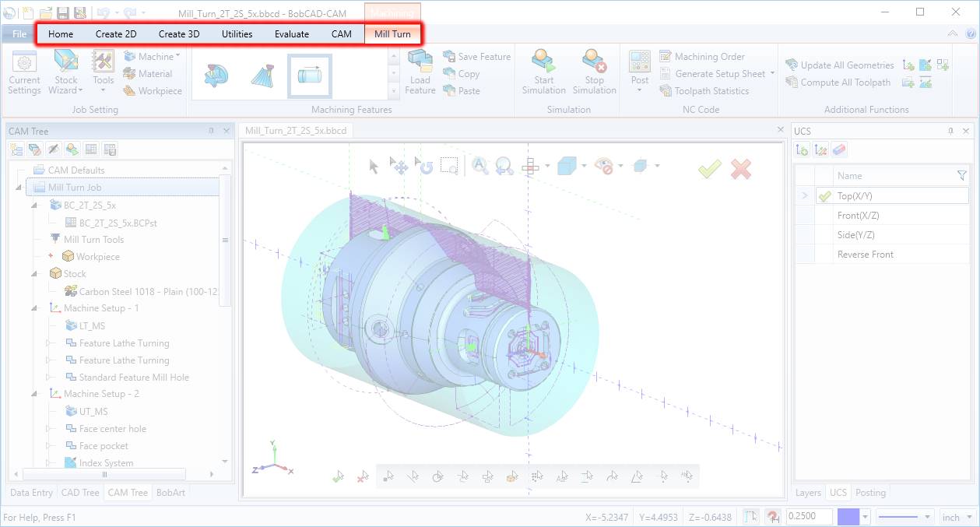Collapse the Machine Setup - 1 node
This screenshot has height=527, width=980.
click(34, 308)
